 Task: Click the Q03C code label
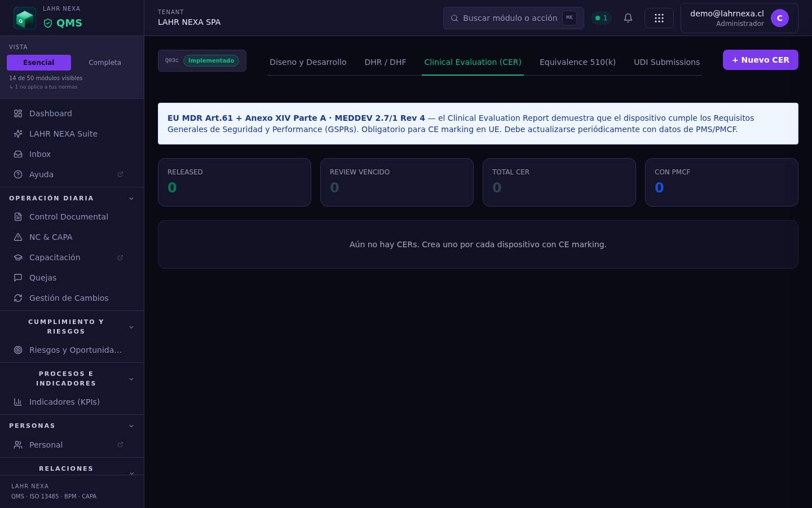[172, 60]
